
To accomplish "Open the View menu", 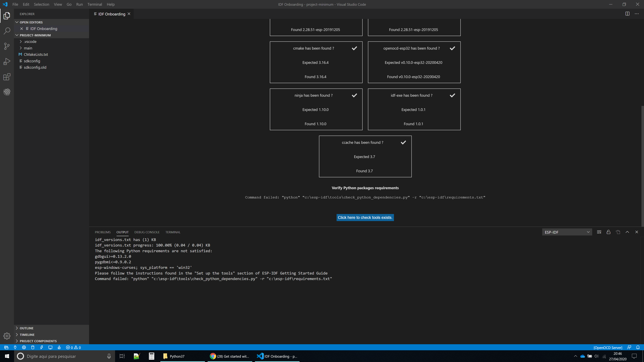I will 58,4.
